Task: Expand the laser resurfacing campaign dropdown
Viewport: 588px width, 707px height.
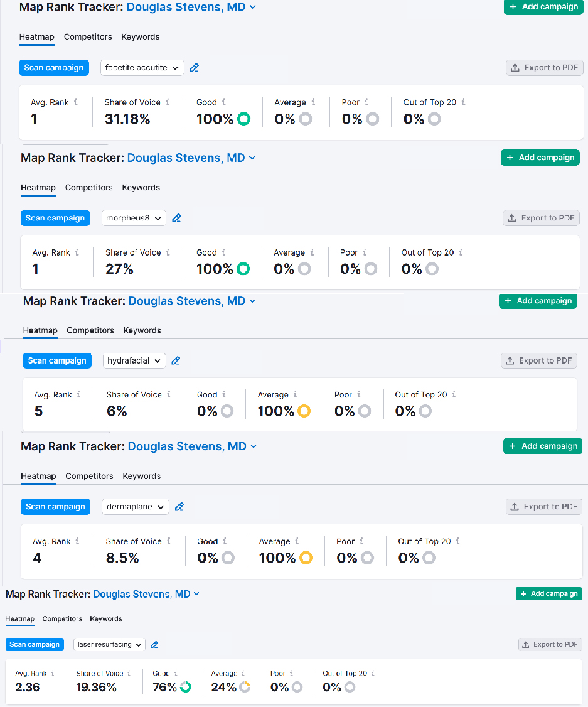Action: 109,645
